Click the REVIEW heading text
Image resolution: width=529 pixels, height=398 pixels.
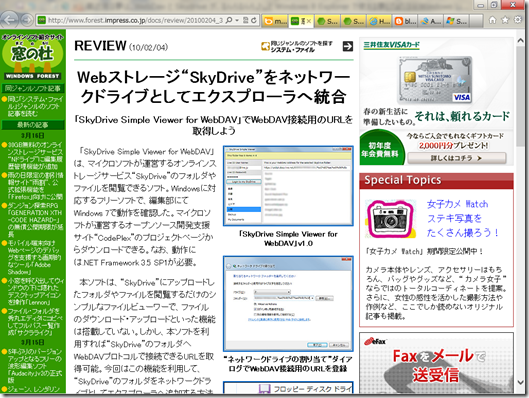100,46
